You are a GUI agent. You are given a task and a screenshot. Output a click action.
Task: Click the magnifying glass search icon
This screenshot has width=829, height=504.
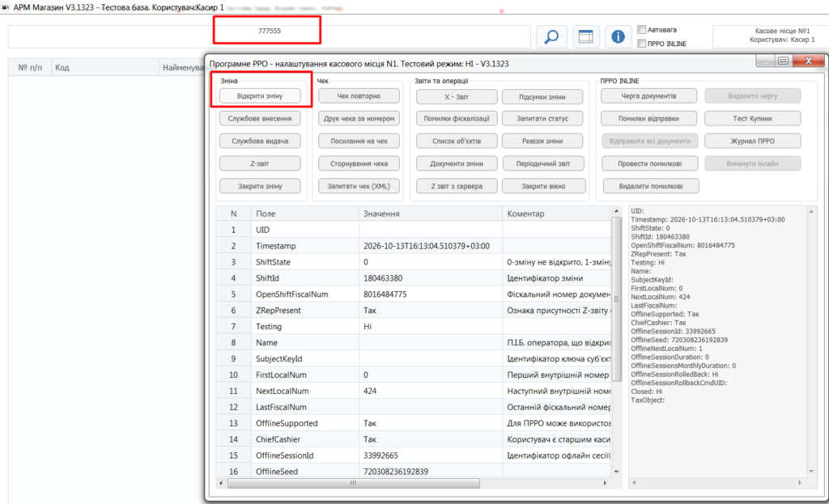click(551, 37)
